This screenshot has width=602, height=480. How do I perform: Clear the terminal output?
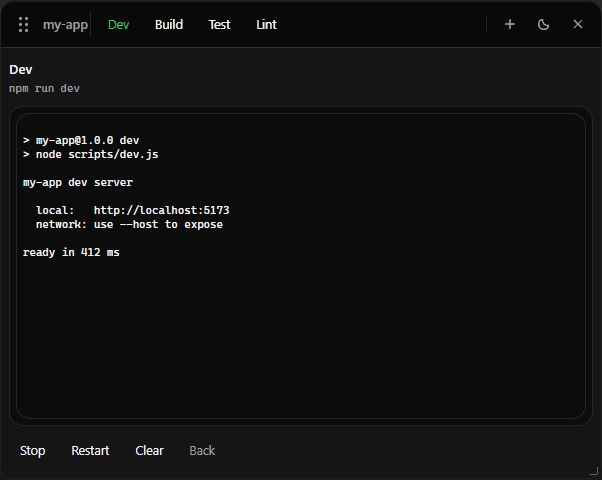149,450
